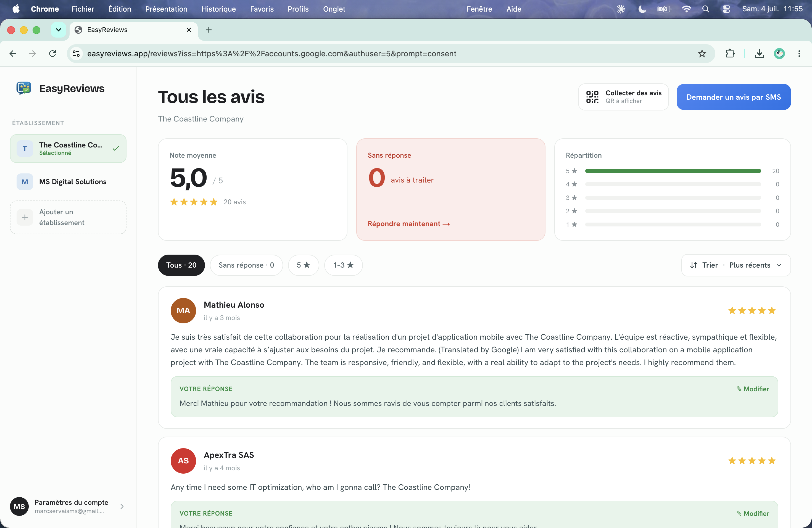Open the Trier Plus récents dropdown
Image resolution: width=812 pixels, height=528 pixels.
(x=736, y=265)
